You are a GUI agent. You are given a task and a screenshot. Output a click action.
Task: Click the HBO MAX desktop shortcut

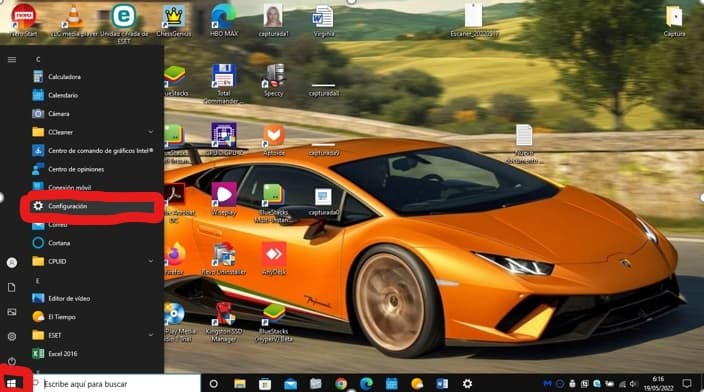(224, 20)
